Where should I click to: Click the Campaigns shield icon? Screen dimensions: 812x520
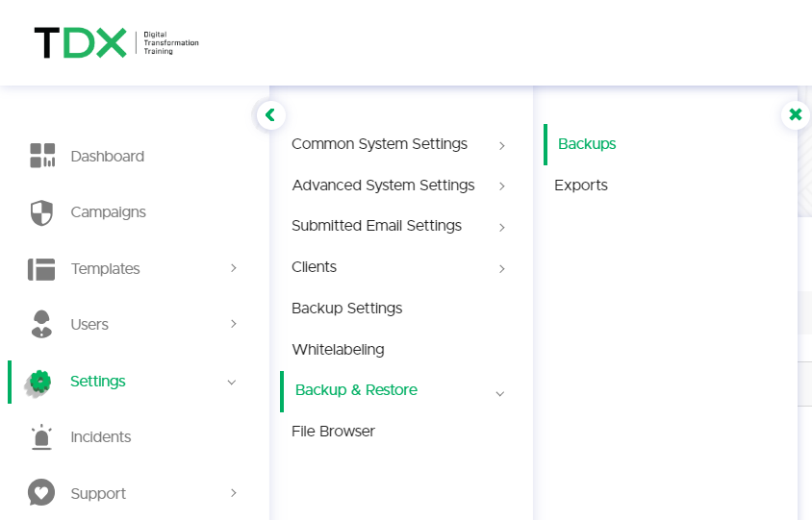[41, 212]
